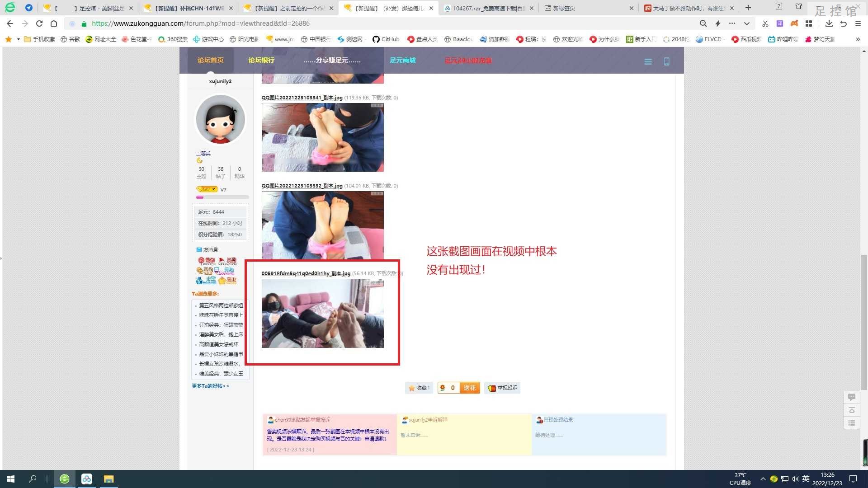This screenshot has width=868, height=488.
Task: Open the 论坛银行 forum menu item
Action: click(x=261, y=60)
